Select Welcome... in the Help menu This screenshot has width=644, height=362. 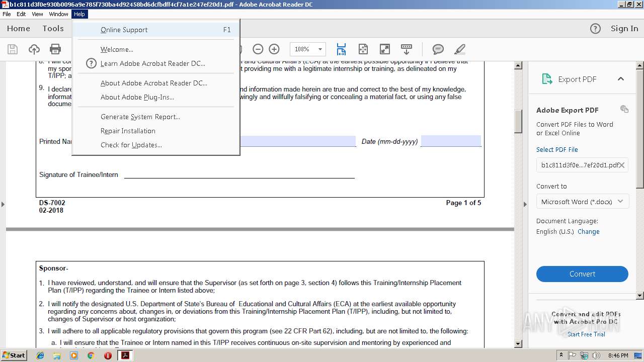pos(156,49)
